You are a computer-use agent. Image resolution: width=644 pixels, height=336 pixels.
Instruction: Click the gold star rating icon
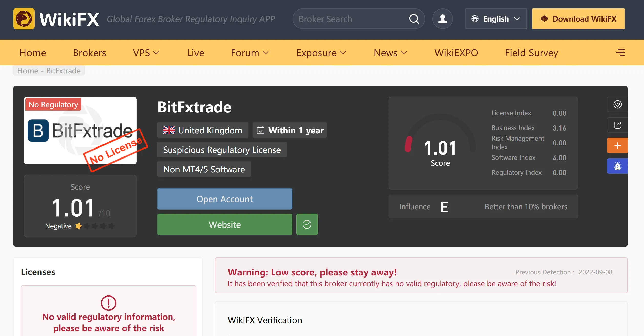click(x=78, y=226)
